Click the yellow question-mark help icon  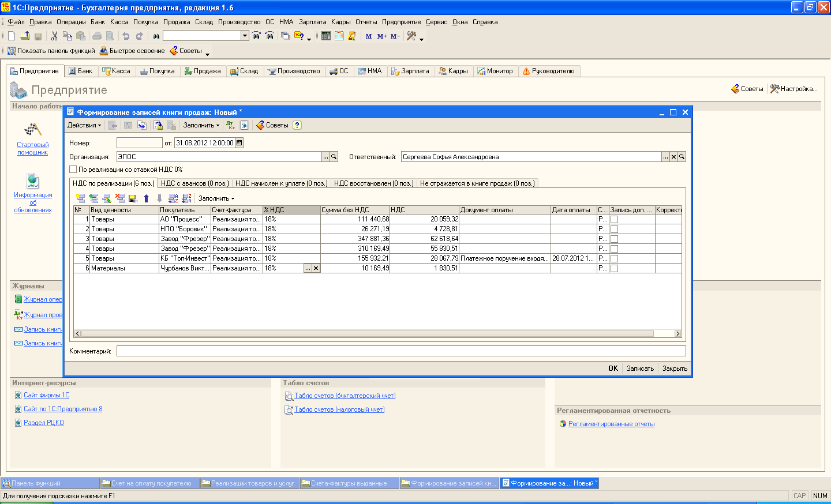click(297, 125)
